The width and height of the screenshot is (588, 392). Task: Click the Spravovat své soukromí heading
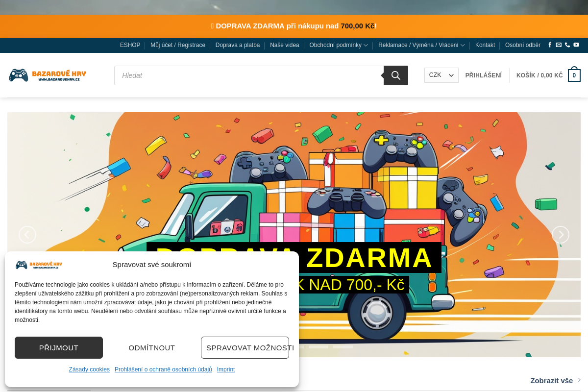pyautogui.click(x=152, y=265)
